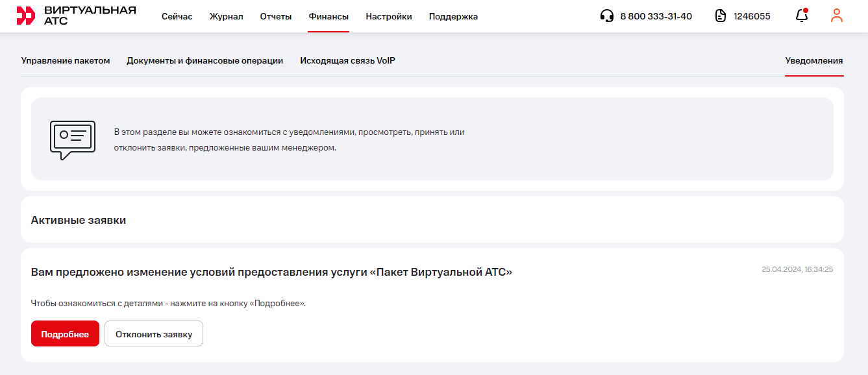Click the account document icon
This screenshot has width=868, height=375.
pyautogui.click(x=721, y=16)
